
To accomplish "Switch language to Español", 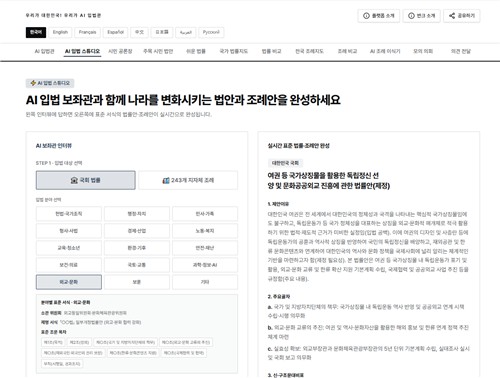I will coord(116,32).
